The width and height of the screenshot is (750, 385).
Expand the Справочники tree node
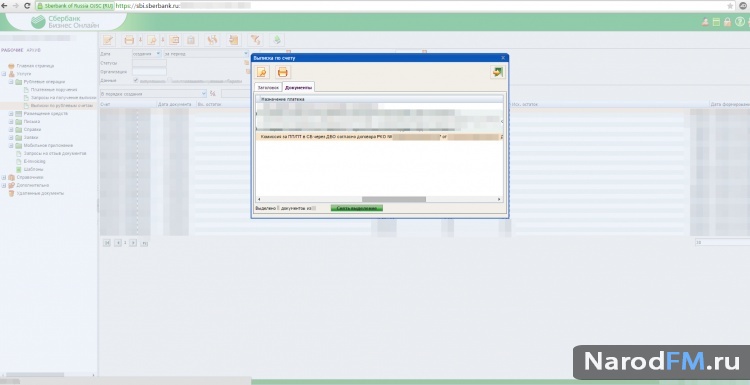4,177
